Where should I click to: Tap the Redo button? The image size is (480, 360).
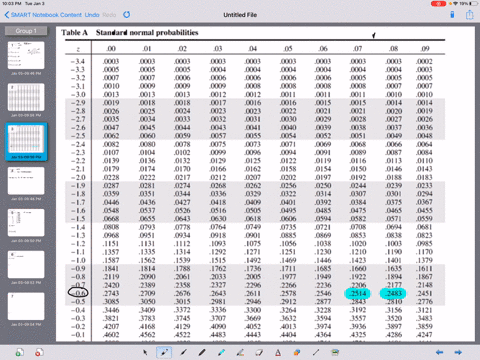[x=109, y=15]
